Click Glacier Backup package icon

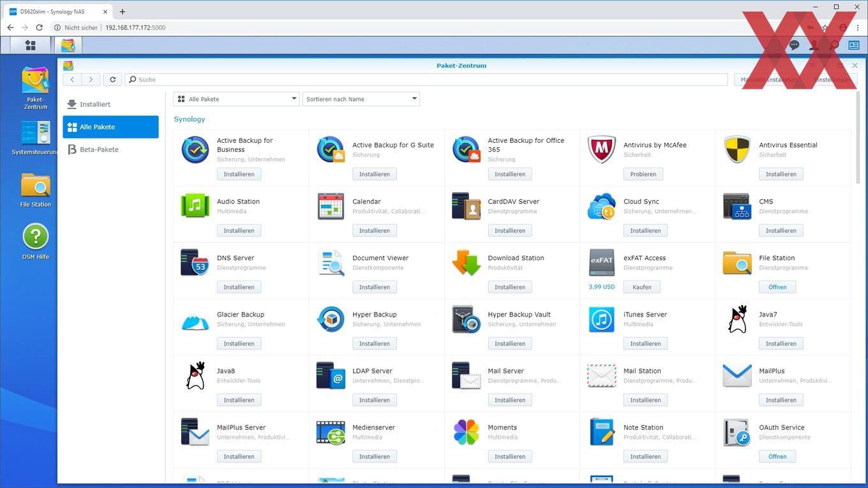point(195,320)
